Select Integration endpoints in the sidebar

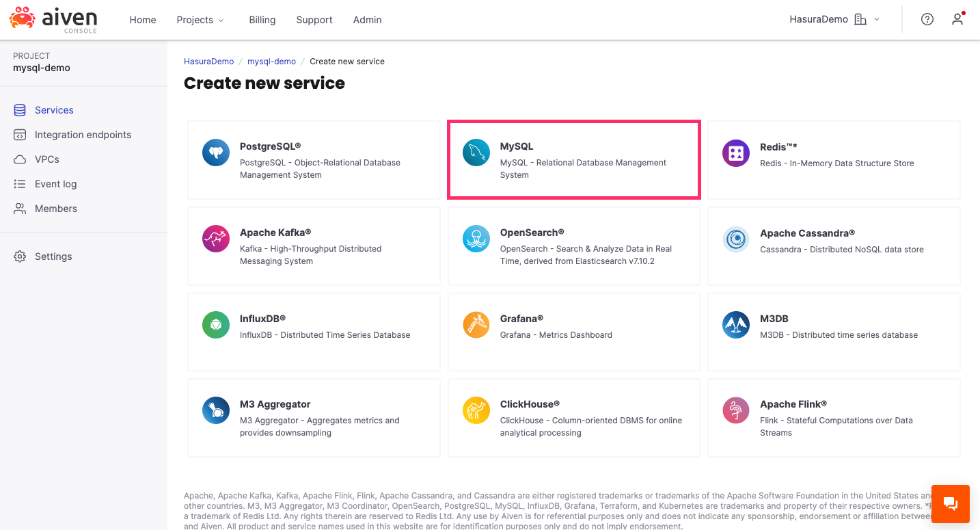pyautogui.click(x=83, y=135)
